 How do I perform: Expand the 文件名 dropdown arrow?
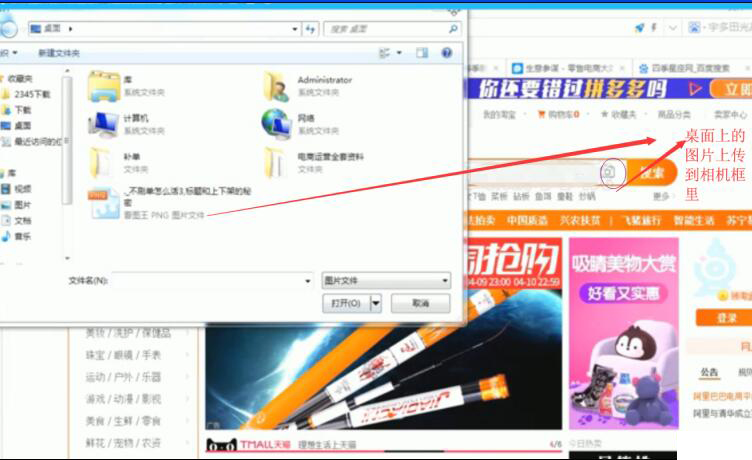tap(308, 281)
